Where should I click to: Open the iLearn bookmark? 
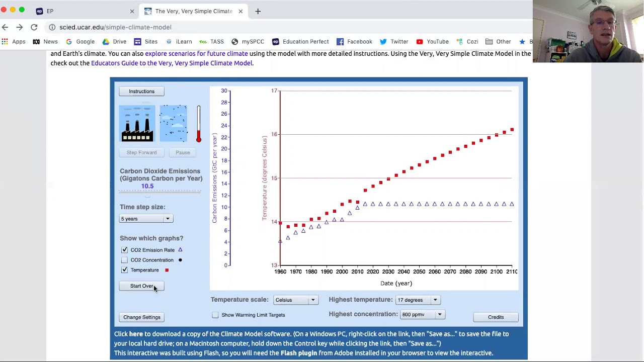(179, 42)
